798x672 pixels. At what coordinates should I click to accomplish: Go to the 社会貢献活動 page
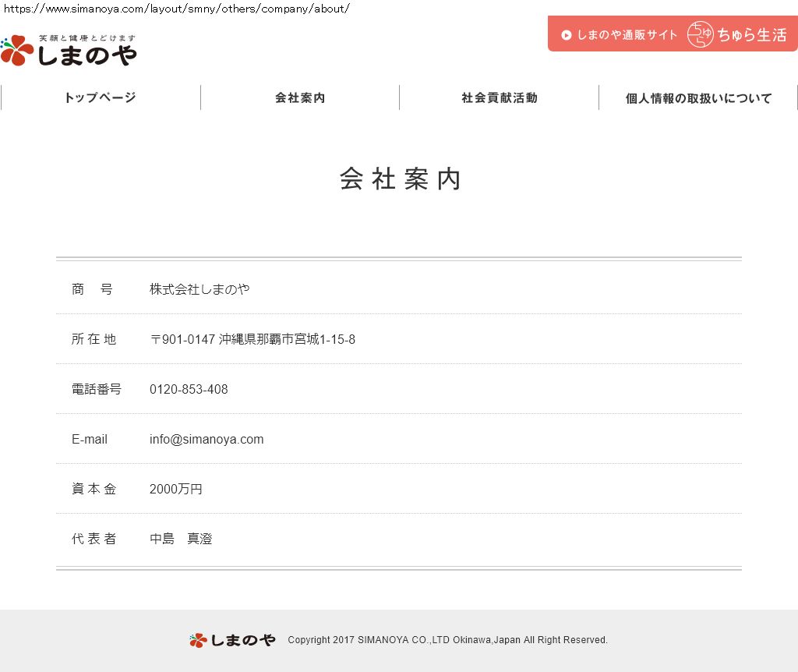point(500,97)
